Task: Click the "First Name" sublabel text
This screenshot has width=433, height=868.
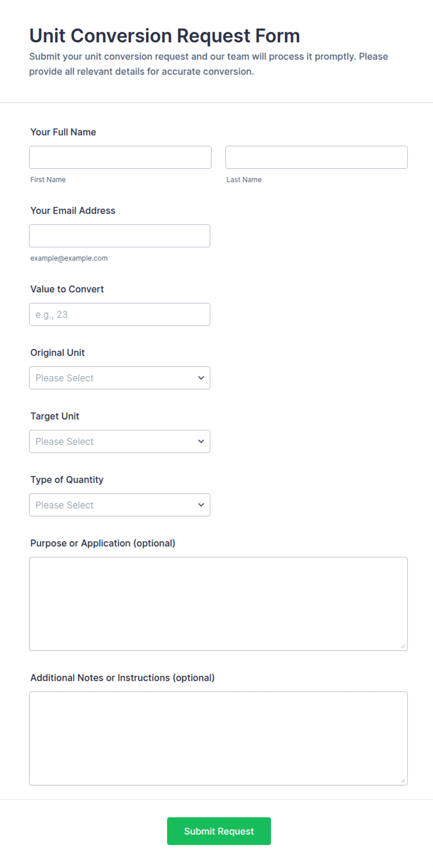Action: click(48, 180)
